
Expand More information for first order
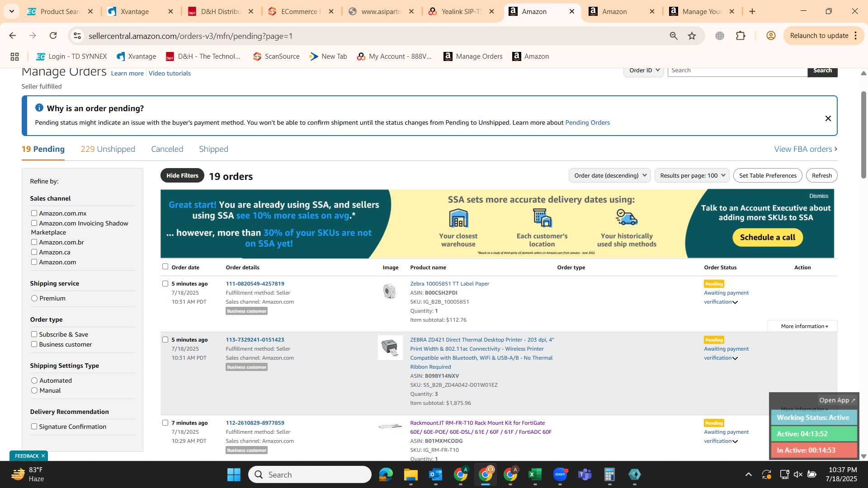(x=804, y=326)
